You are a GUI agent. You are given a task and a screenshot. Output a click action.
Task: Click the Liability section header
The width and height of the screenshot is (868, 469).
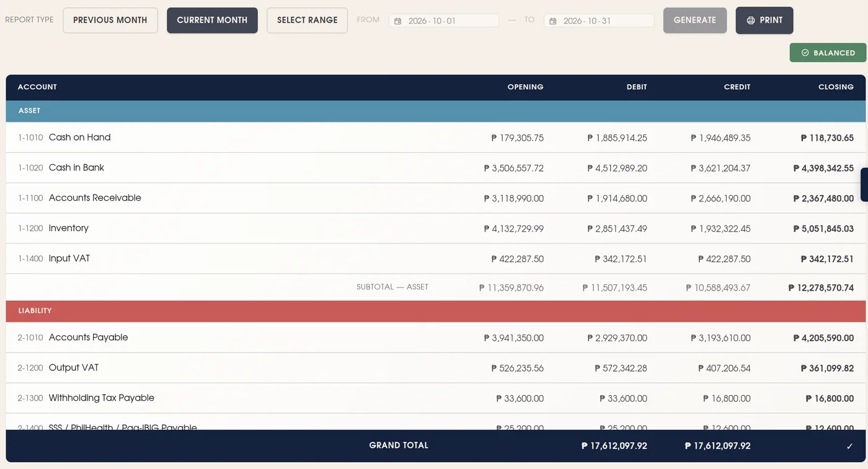(x=436, y=311)
